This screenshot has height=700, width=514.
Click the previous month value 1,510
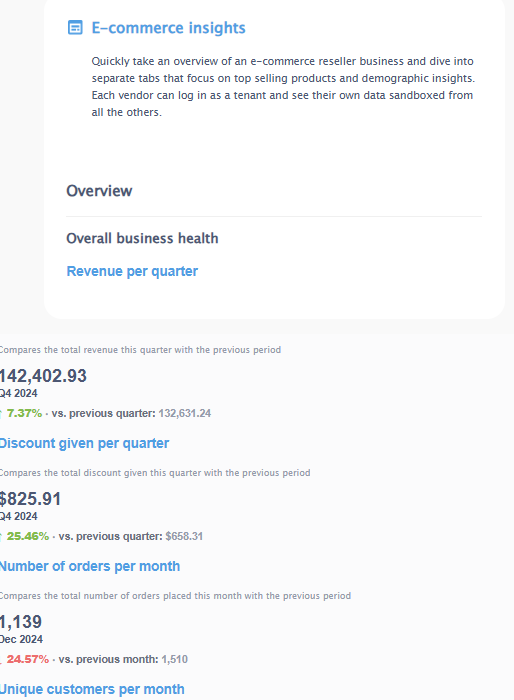coord(175,659)
